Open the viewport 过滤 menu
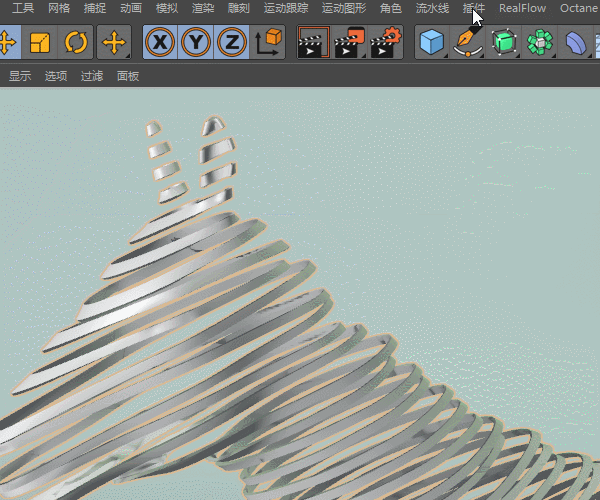Screen dimensions: 600x500 (92, 76)
